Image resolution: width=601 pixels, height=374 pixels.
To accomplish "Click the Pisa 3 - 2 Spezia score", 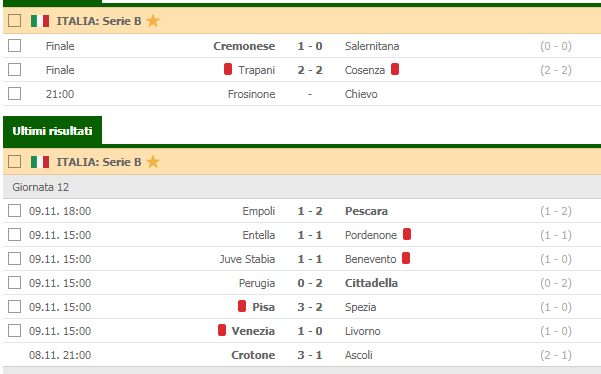I will [310, 307].
